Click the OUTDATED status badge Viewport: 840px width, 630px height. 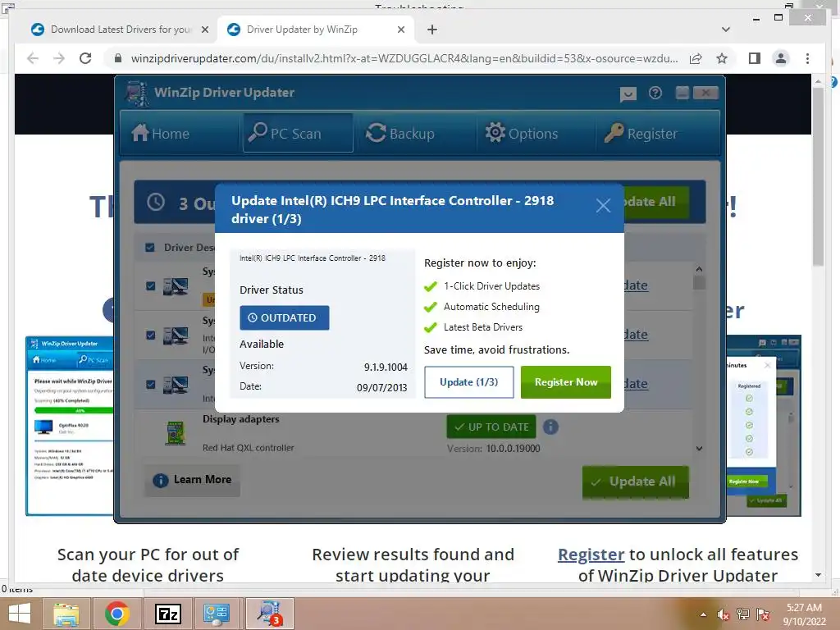click(x=284, y=317)
